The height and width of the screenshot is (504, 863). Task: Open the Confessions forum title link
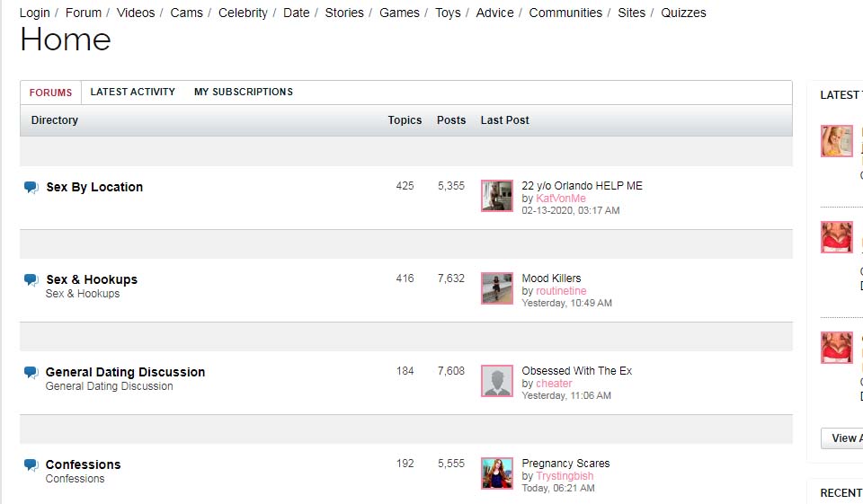83,464
